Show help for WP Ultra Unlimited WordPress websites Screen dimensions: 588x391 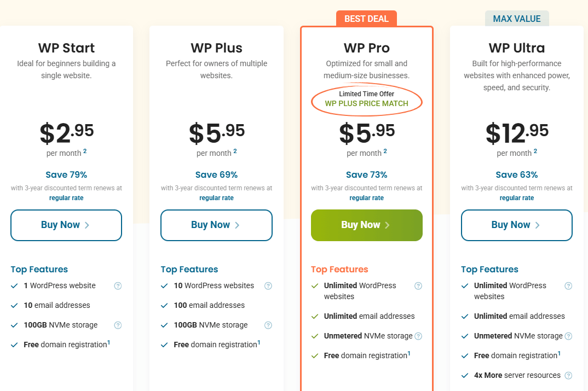click(568, 285)
